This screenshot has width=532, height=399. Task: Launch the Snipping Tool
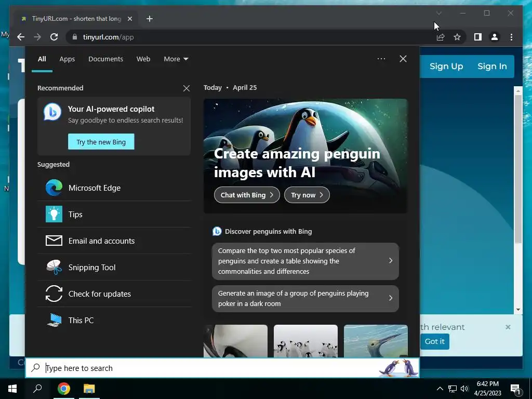(114, 268)
